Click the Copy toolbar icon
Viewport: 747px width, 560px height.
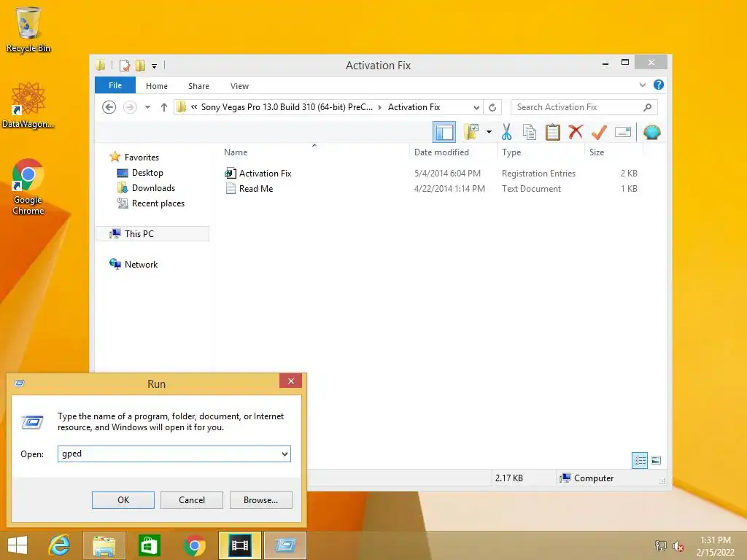pos(530,132)
